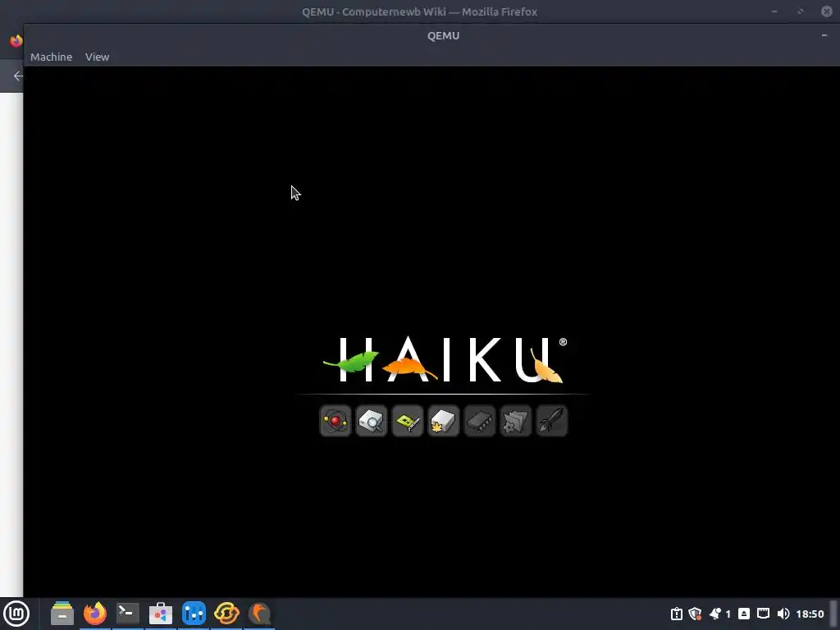The height and width of the screenshot is (630, 840).
Task: Click the Firefox back arrow behind QEMU
Action: pyautogui.click(x=18, y=76)
